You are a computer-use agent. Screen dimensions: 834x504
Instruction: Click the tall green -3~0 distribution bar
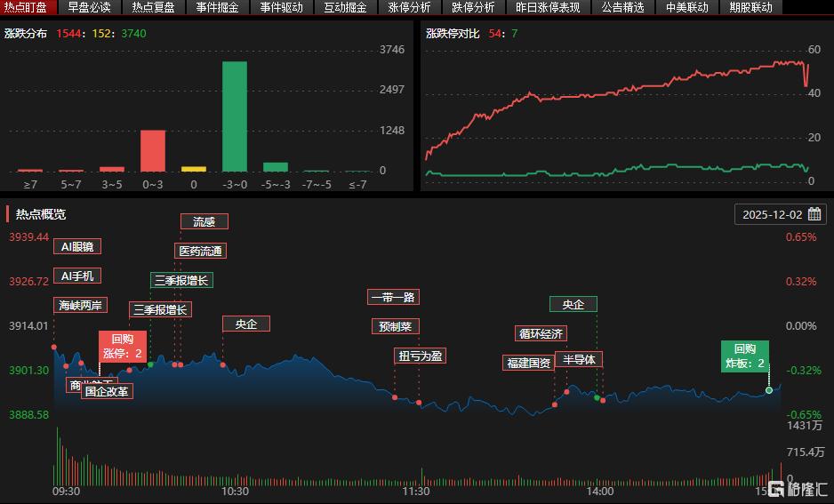coord(235,116)
